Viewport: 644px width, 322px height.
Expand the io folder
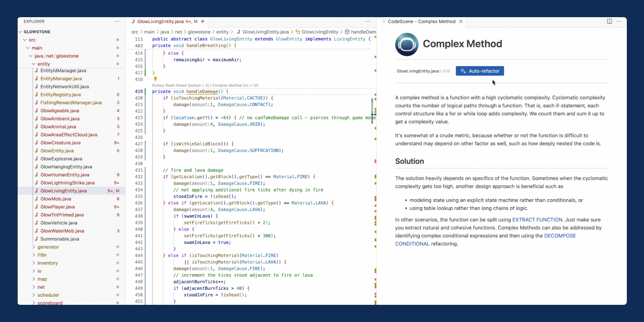click(34, 271)
